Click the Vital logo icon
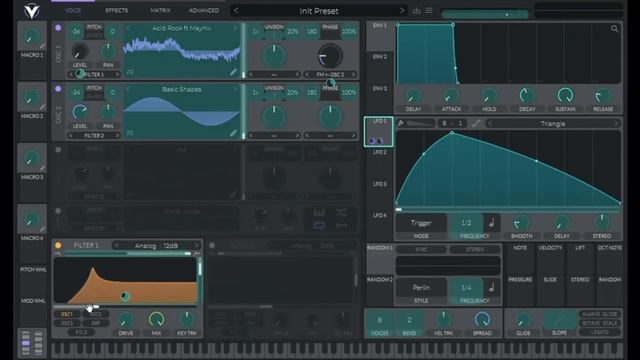 pos(31,11)
